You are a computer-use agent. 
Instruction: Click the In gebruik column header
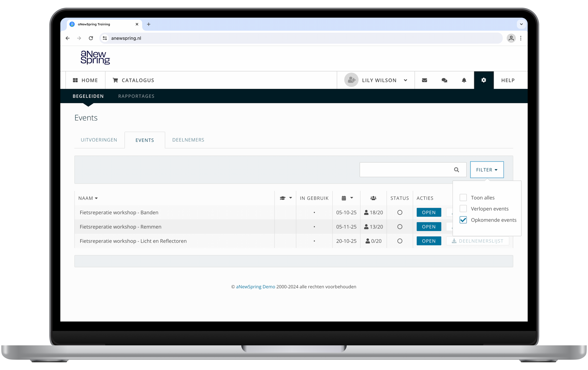314,198
